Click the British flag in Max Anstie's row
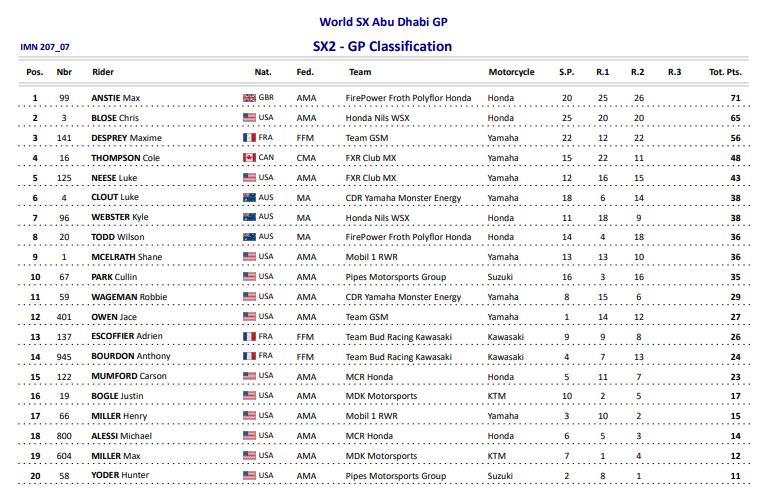The height and width of the screenshot is (501, 757). click(250, 98)
